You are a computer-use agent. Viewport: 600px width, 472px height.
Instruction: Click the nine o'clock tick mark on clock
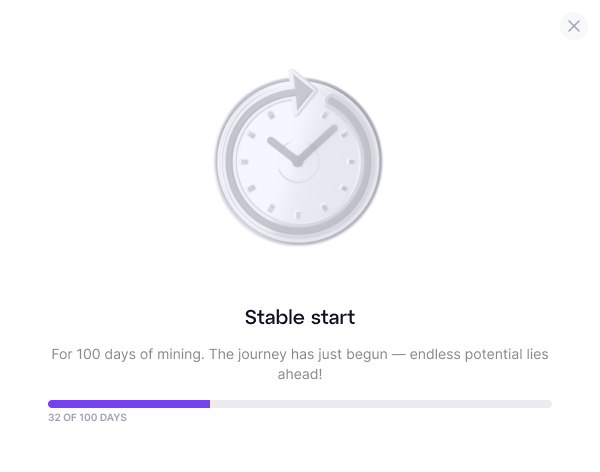click(245, 162)
